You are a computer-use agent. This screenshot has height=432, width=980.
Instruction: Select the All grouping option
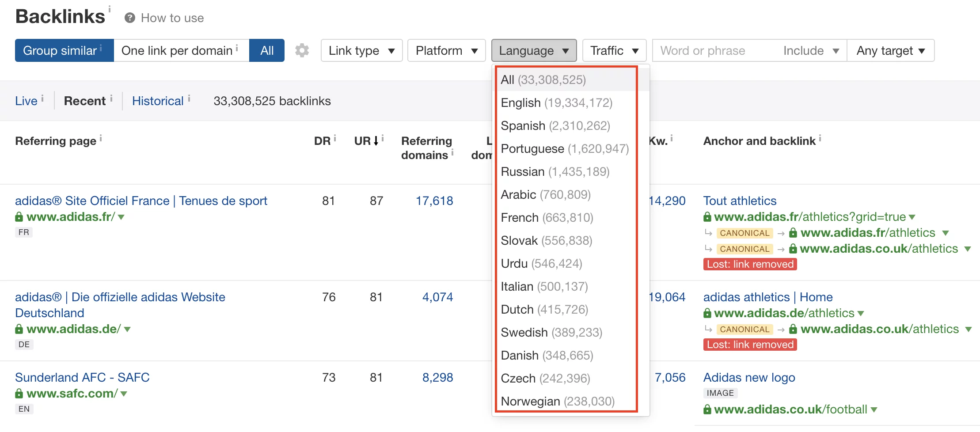[267, 50]
